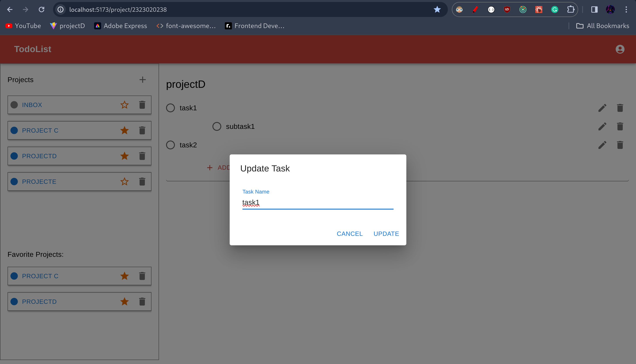Screen dimensions: 636x364
Task: Toggle the PROJECTE favorite star
Action: [124, 182]
